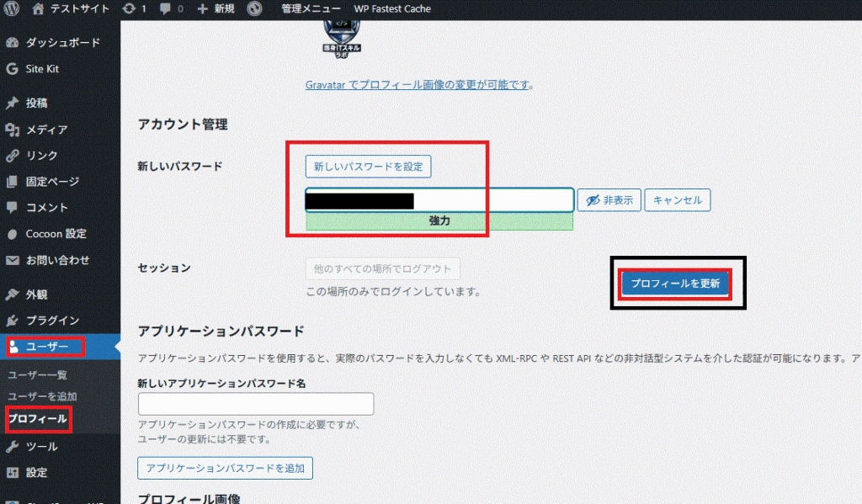Click the メディア icon in sidebar

[12, 130]
